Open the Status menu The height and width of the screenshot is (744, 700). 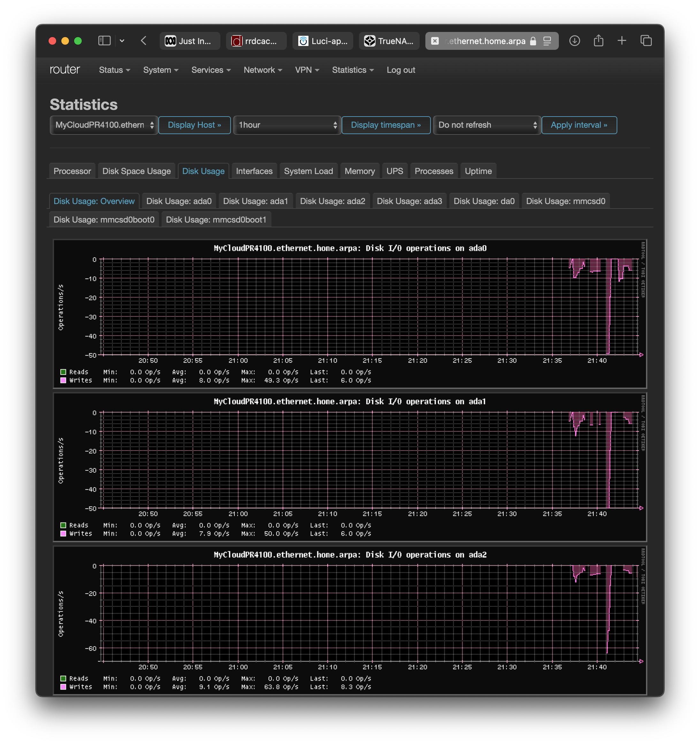115,70
